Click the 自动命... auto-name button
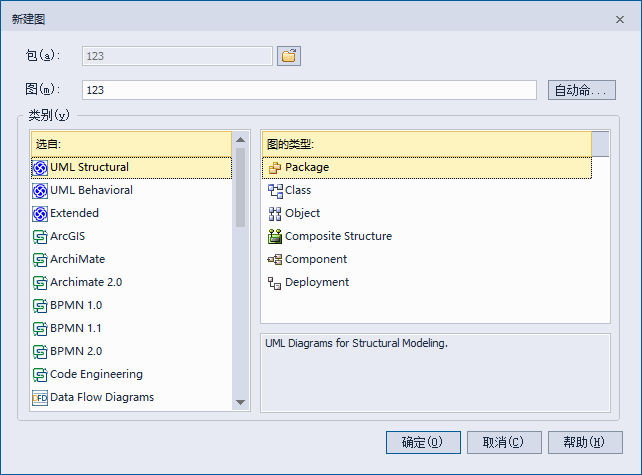The height and width of the screenshot is (475, 642). (x=581, y=90)
